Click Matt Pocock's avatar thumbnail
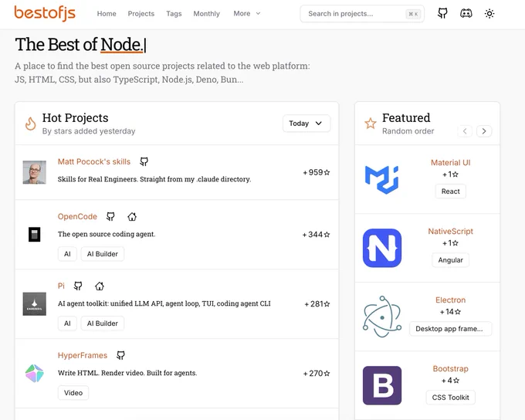The width and height of the screenshot is (525, 420). [x=35, y=172]
